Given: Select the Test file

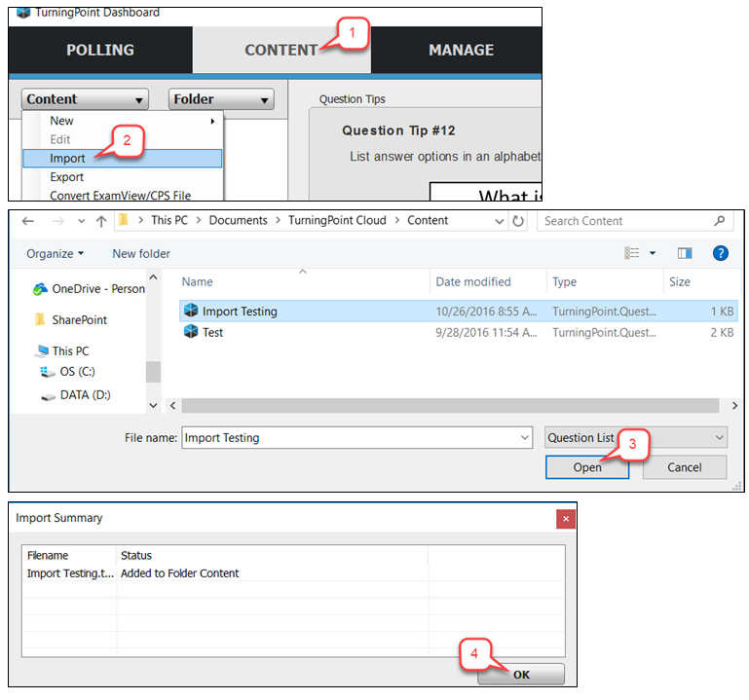Looking at the screenshot, I should 459,332.
